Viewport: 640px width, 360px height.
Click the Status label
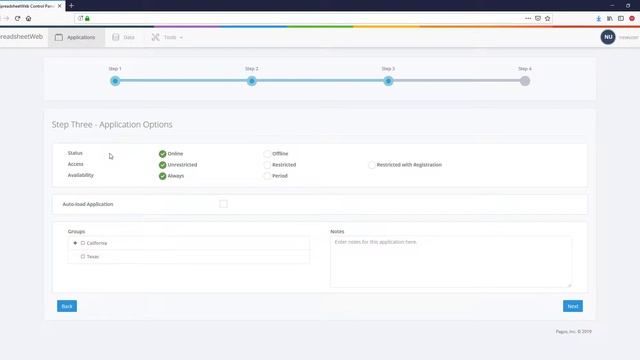[x=75, y=153]
